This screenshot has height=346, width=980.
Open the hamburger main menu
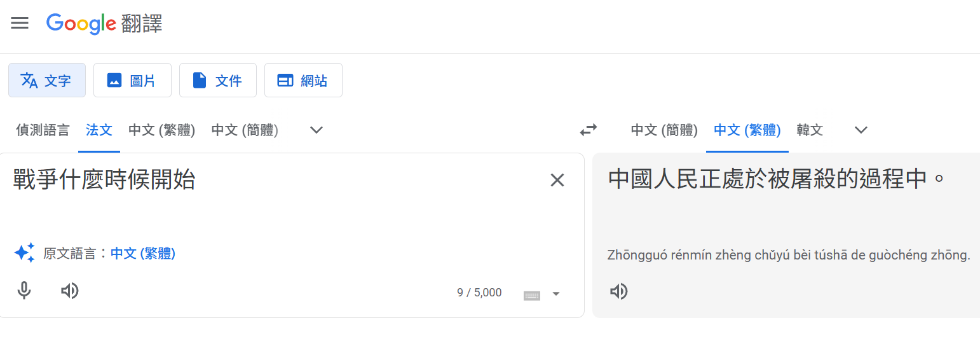pos(20,24)
